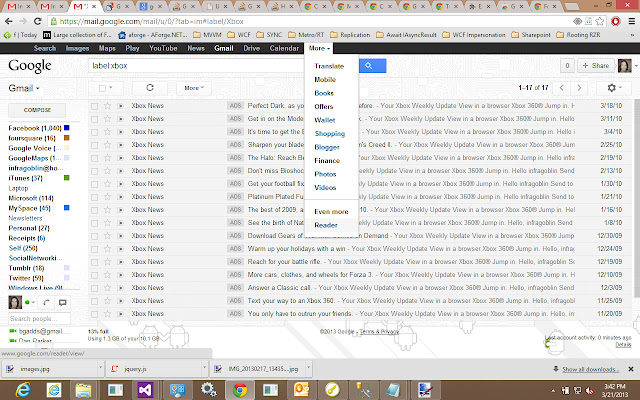Choose Translate from the More menu
This screenshot has height=400, width=640.
(329, 66)
